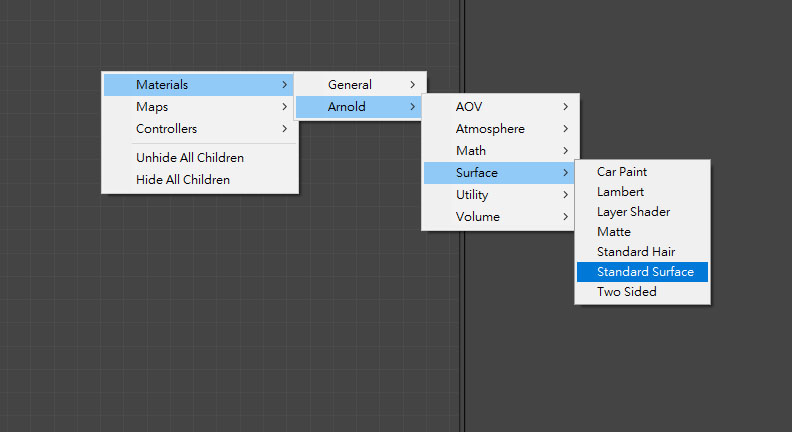792x432 pixels.
Task: Choose Unhide All Children
Action: click(x=190, y=158)
